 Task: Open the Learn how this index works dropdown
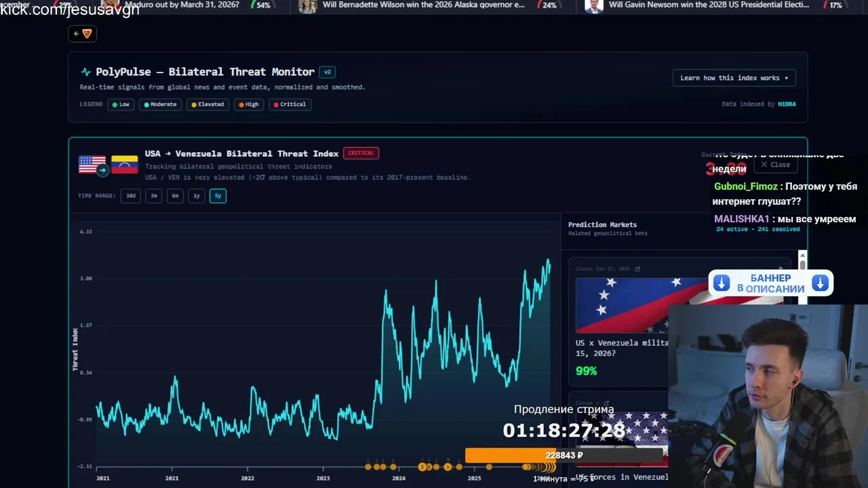pos(734,78)
